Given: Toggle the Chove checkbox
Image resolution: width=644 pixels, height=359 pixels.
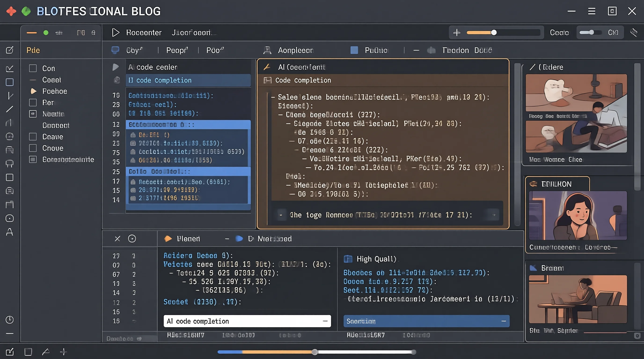Looking at the screenshot, I should pos(33,148).
